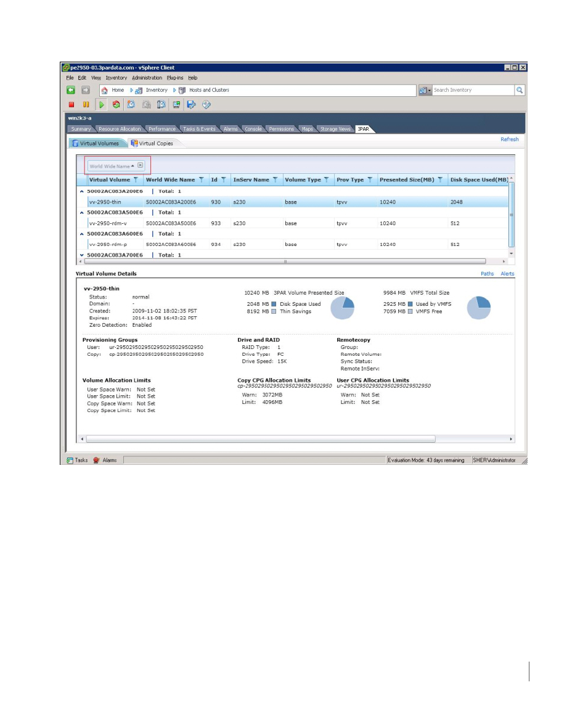Switch to the Alarms tab
This screenshot has height=706, width=588.
(x=231, y=129)
